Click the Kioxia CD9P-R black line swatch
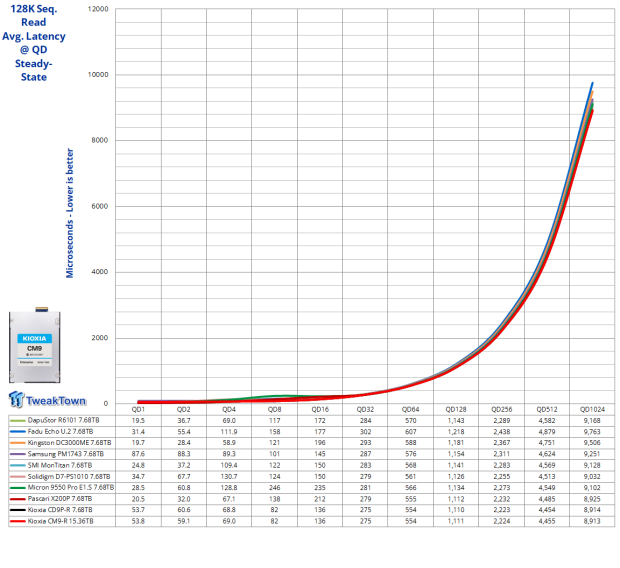This screenshot has height=568, width=620. point(17,510)
